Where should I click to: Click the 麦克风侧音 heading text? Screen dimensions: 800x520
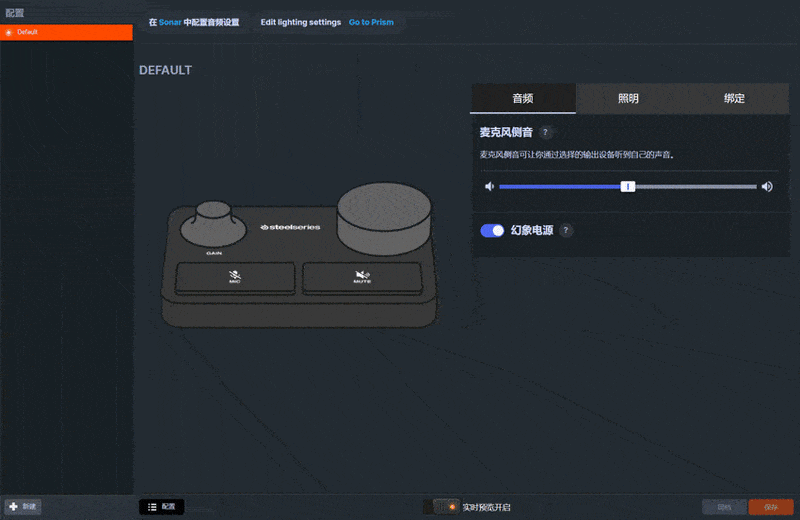coord(506,133)
